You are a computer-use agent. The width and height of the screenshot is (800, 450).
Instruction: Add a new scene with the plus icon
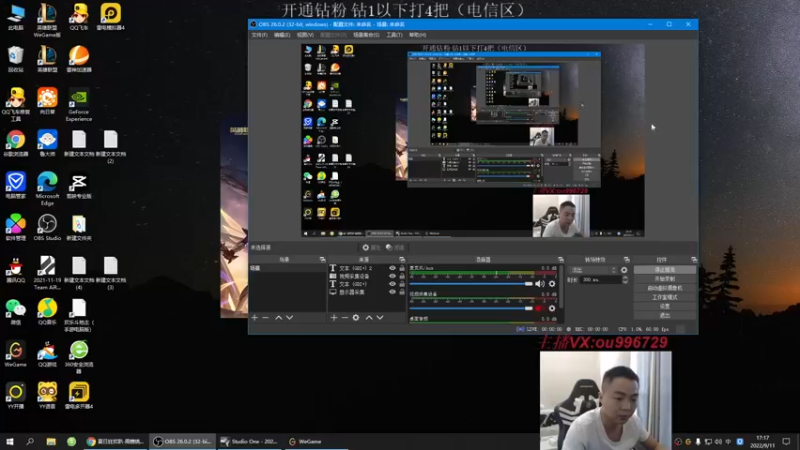click(255, 317)
